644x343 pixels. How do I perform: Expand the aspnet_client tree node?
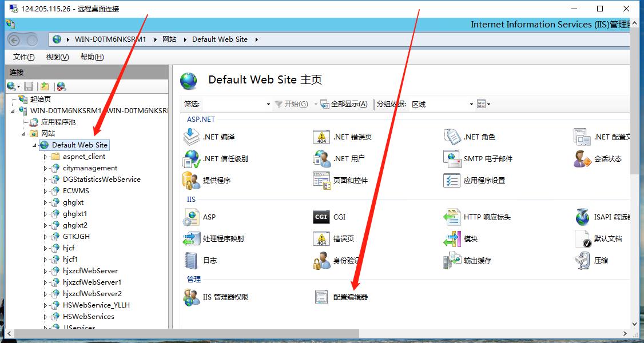point(46,157)
